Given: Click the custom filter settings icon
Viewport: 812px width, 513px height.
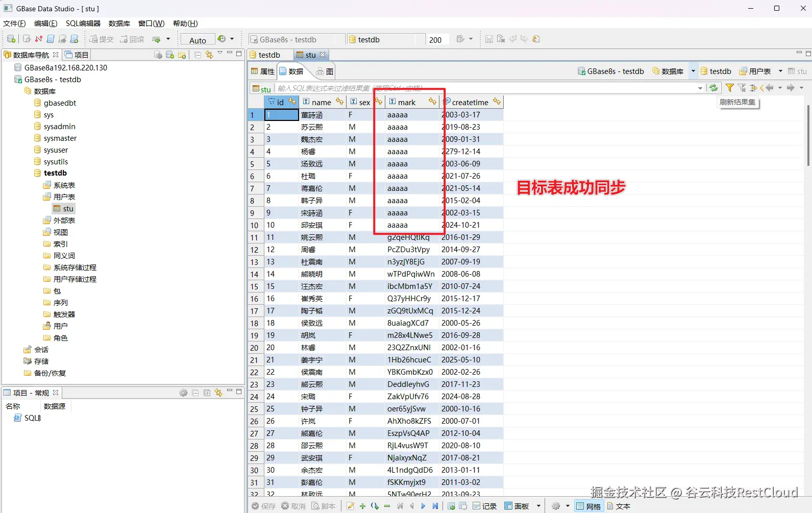Looking at the screenshot, I should click(753, 88).
